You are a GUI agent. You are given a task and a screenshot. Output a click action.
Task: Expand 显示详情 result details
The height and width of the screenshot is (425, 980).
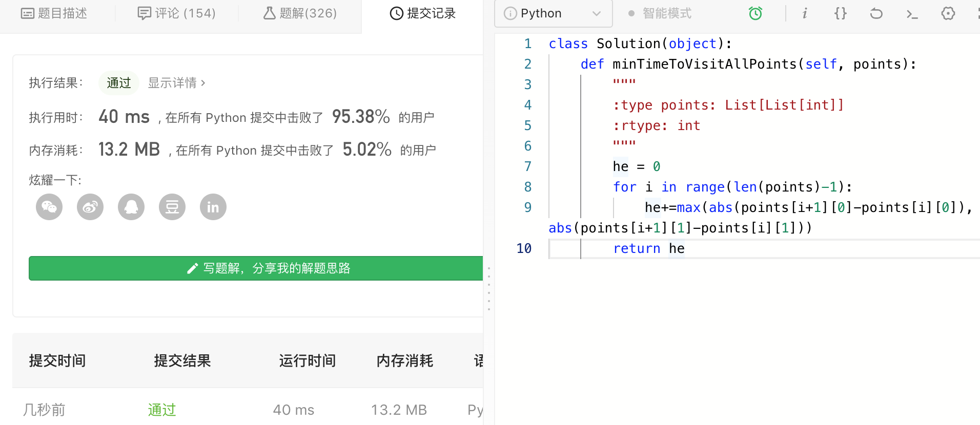tap(177, 83)
